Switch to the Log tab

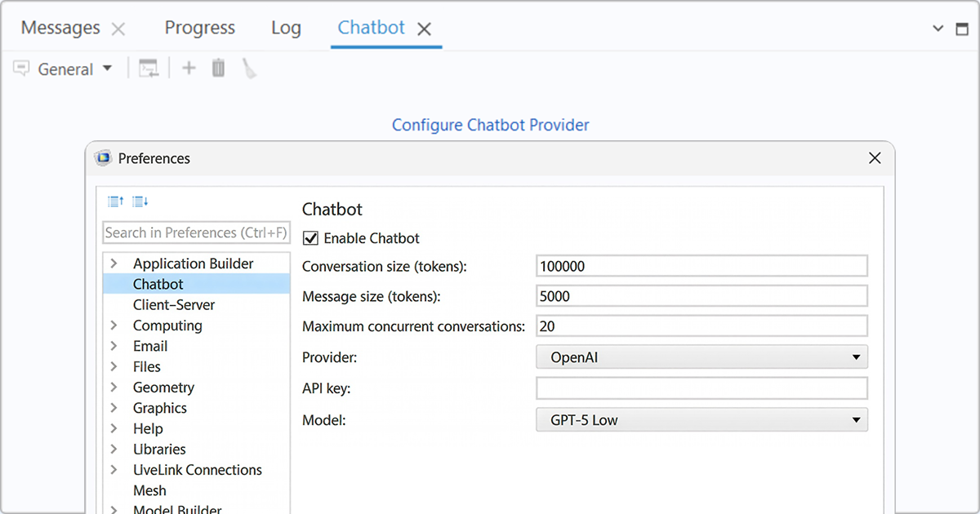pyautogui.click(x=286, y=28)
